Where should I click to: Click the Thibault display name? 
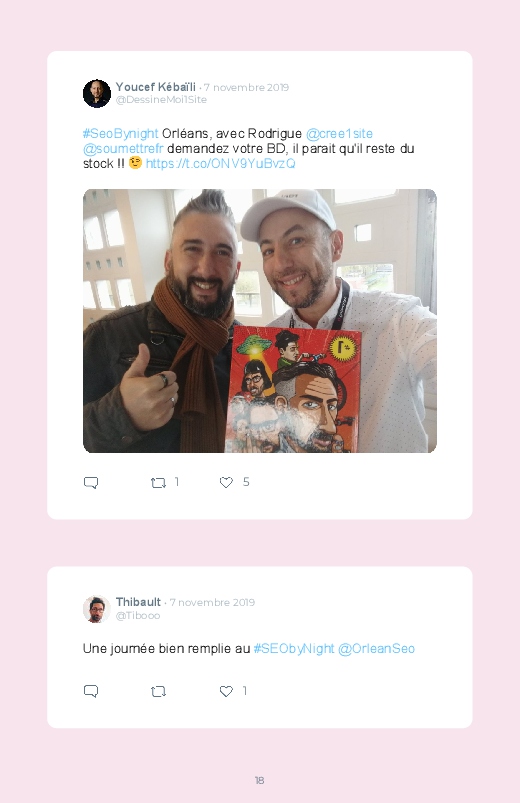click(138, 602)
